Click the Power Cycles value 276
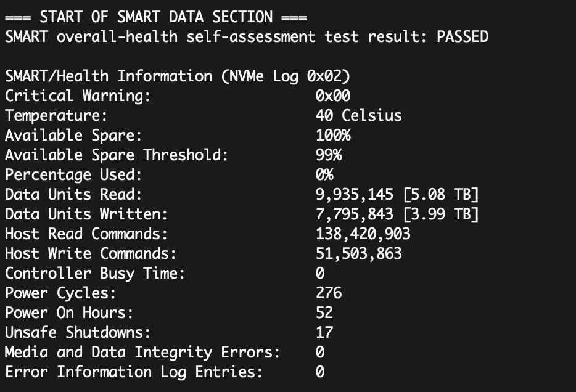 point(328,293)
